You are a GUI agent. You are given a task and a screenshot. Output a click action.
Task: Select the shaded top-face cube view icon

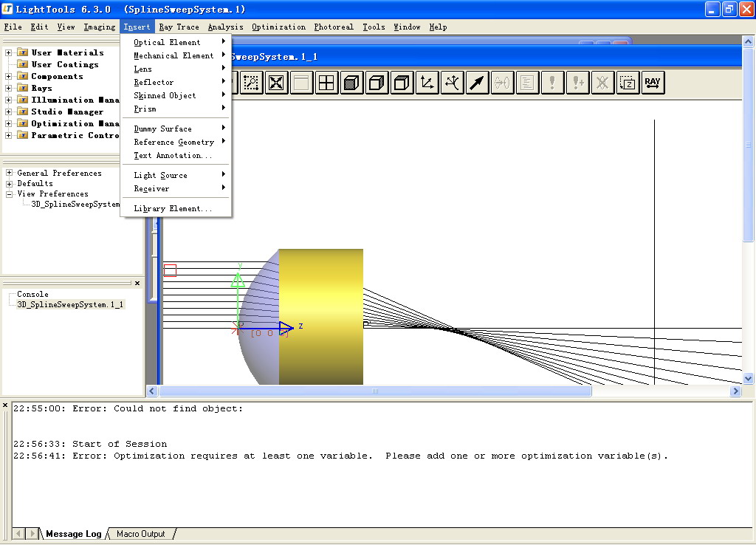click(x=402, y=83)
